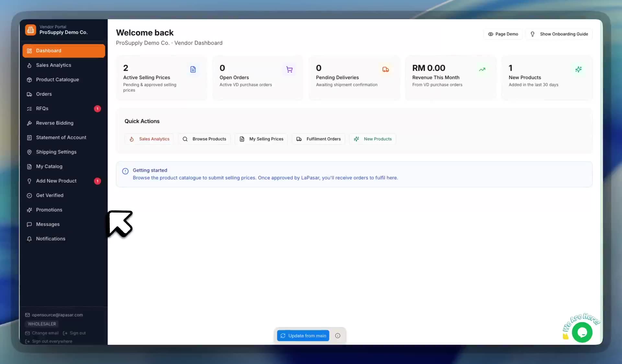
Task: Click the Fulfilment Orders quick action
Action: tap(318, 139)
